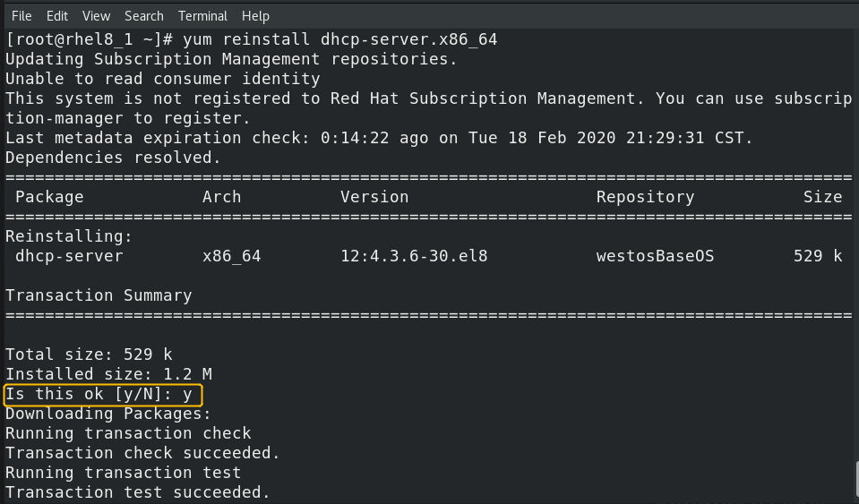Click the 'dhcp-server' package name
Viewport: 859px width, 504px height.
point(69,256)
